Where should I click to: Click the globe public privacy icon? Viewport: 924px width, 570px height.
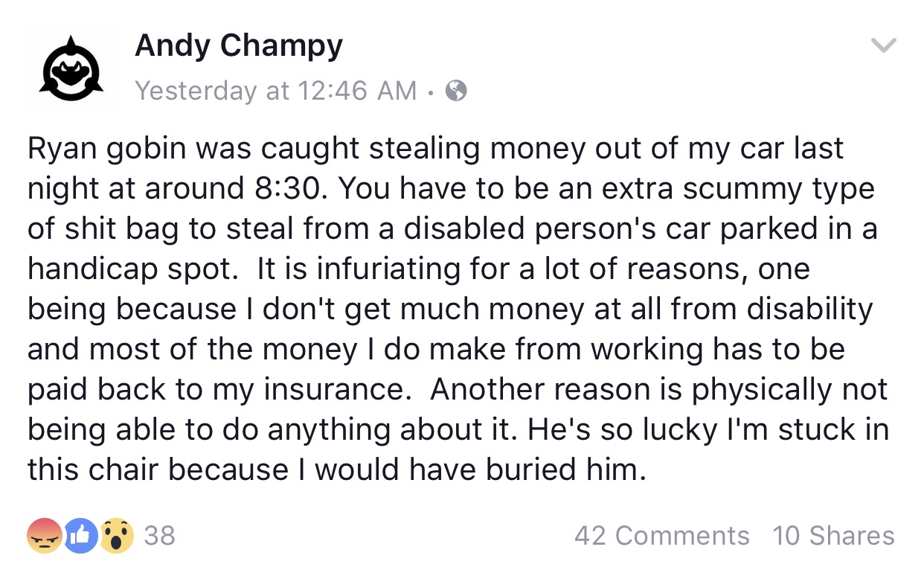click(455, 91)
